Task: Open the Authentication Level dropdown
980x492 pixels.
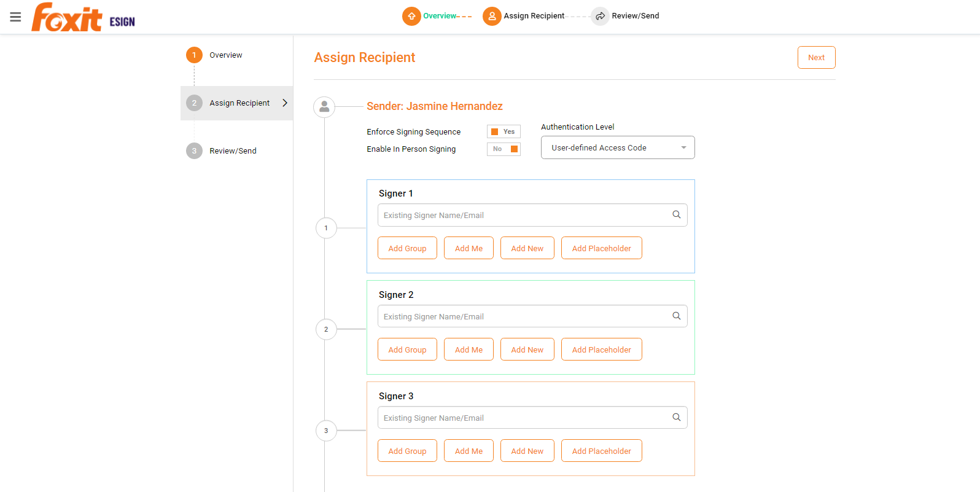Action: coord(617,147)
